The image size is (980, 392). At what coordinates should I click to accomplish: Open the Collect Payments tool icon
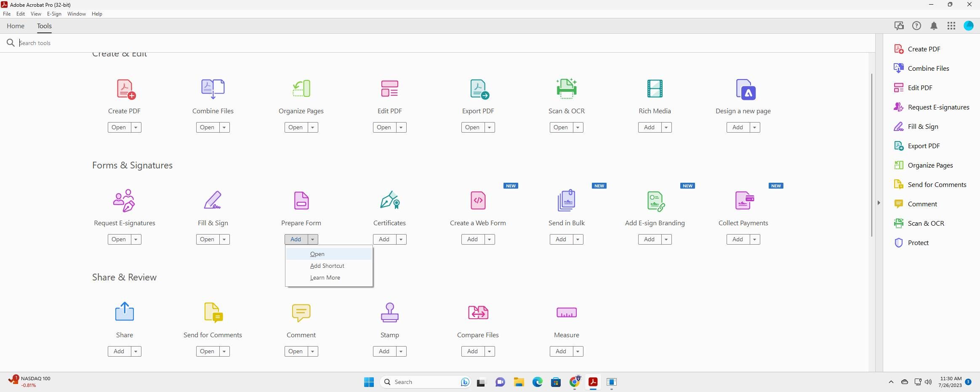point(744,200)
